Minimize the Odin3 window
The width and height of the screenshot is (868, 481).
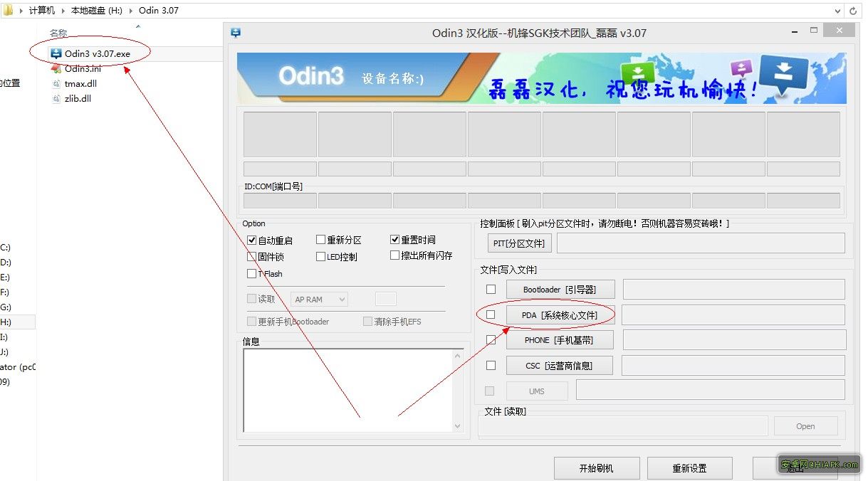(x=794, y=31)
